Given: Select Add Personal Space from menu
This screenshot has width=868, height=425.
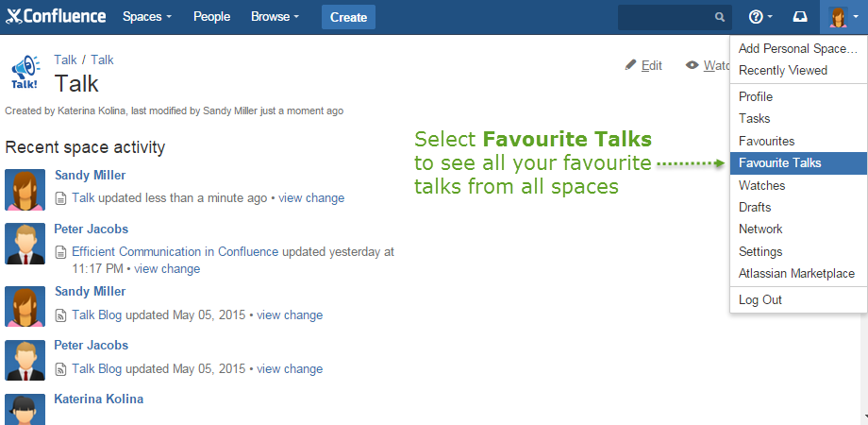Looking at the screenshot, I should pos(797,48).
